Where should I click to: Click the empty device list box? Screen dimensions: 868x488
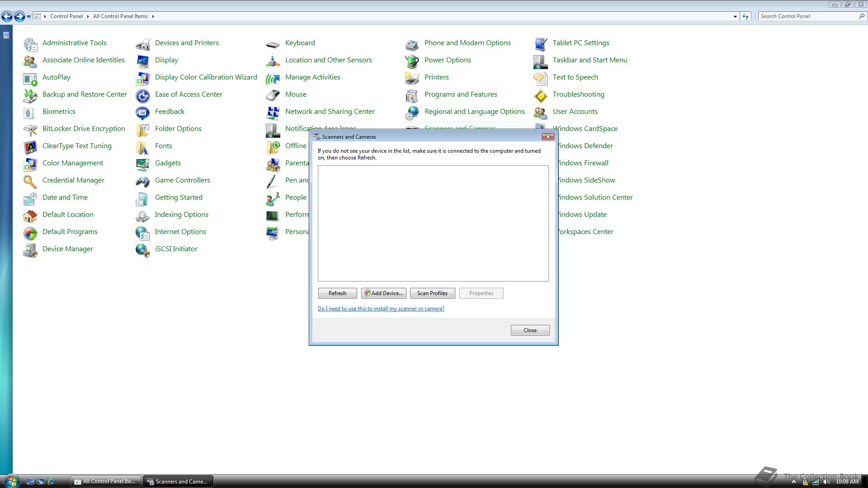pyautogui.click(x=433, y=223)
